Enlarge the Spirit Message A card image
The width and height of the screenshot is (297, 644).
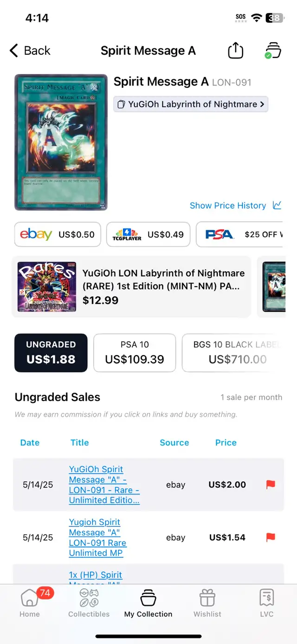61,142
